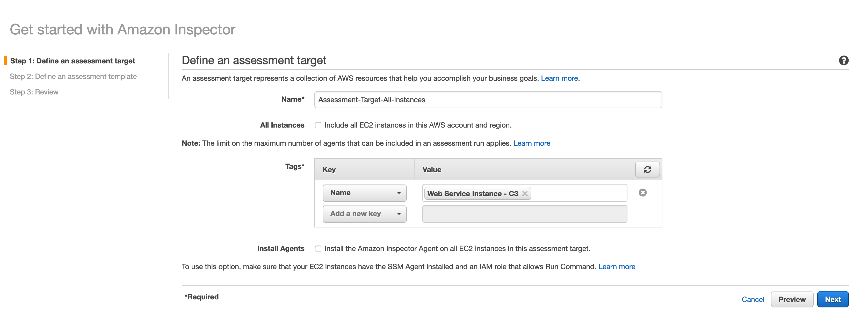
Task: Click the Preview button
Action: coord(792,299)
